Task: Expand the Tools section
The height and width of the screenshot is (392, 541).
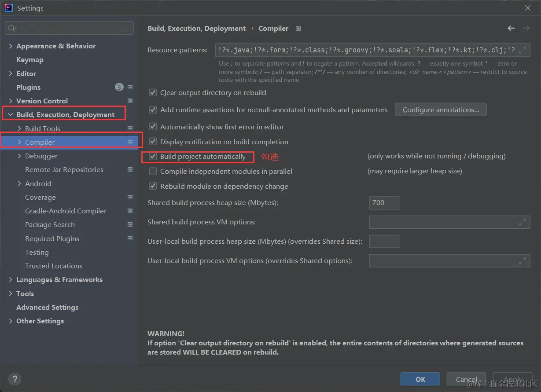Action: pyautogui.click(x=11, y=293)
